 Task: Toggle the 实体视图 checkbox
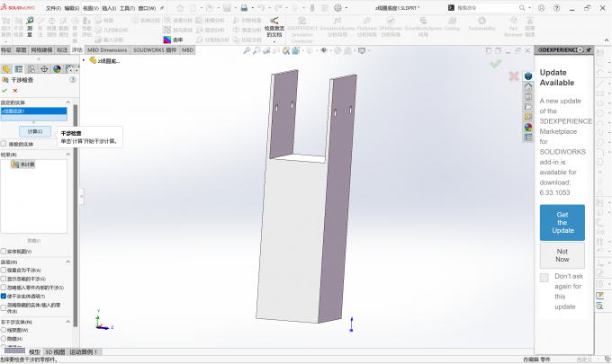coord(4,252)
